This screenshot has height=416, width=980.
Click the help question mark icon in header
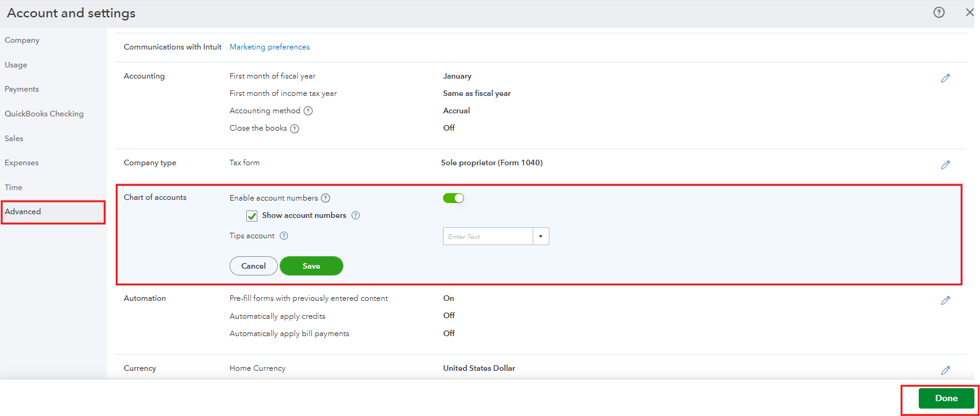[939, 12]
